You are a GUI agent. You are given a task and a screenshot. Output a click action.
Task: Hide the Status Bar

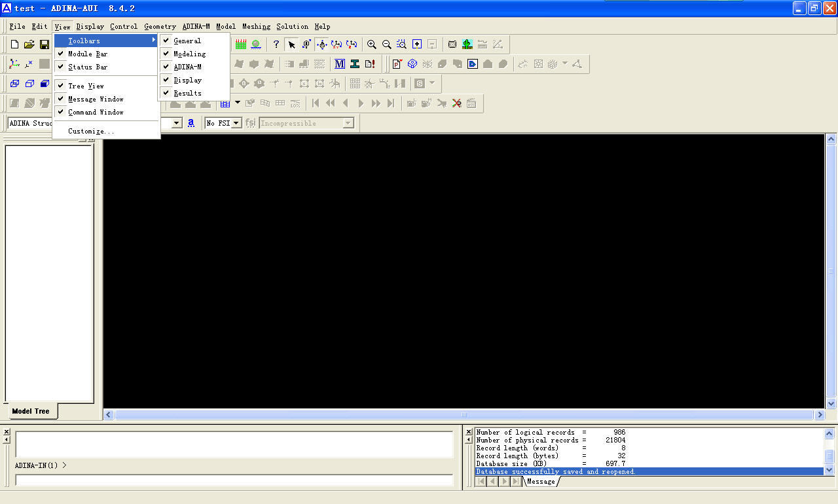pyautogui.click(x=106, y=67)
